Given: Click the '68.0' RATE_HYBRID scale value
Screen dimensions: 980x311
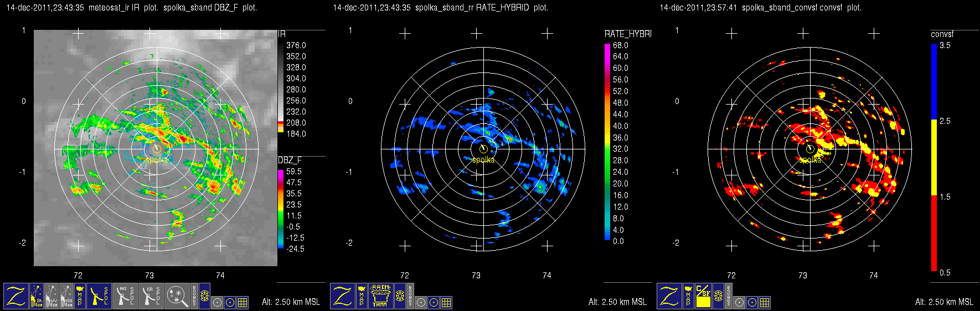Looking at the screenshot, I should (x=621, y=45).
